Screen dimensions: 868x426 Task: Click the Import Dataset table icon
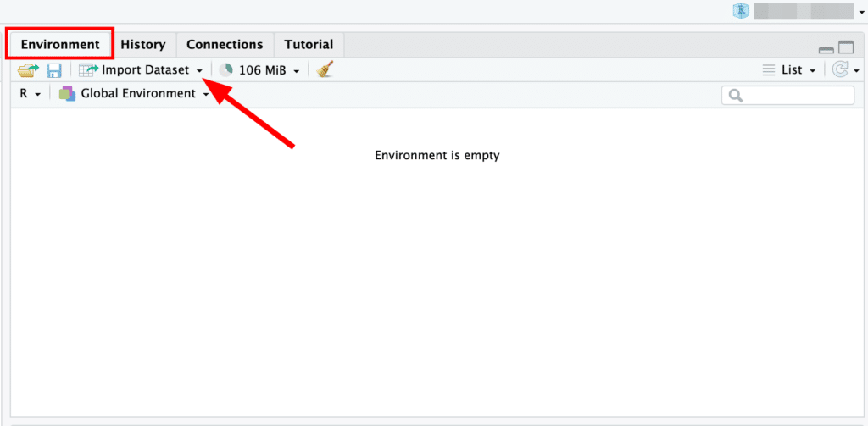pyautogui.click(x=88, y=70)
